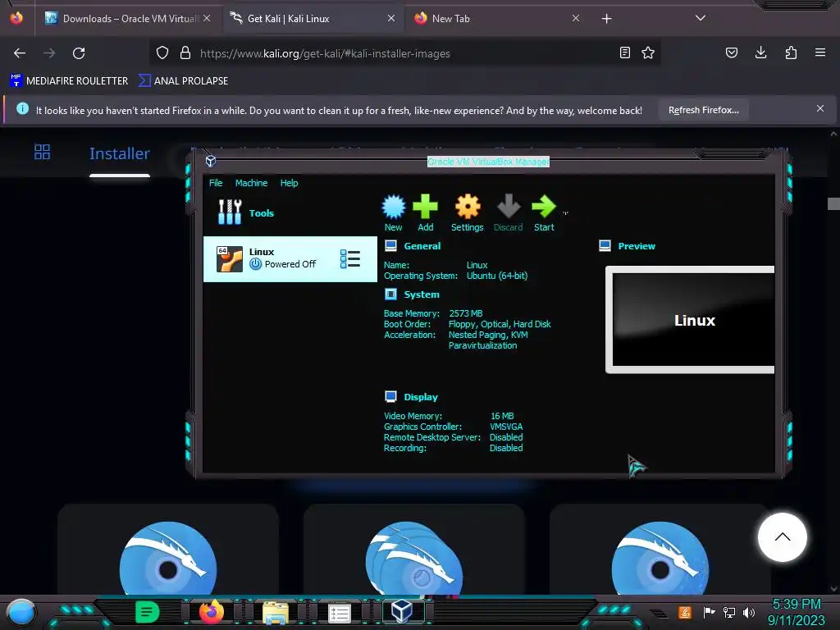Click the volume speaker tray icon

click(749, 612)
